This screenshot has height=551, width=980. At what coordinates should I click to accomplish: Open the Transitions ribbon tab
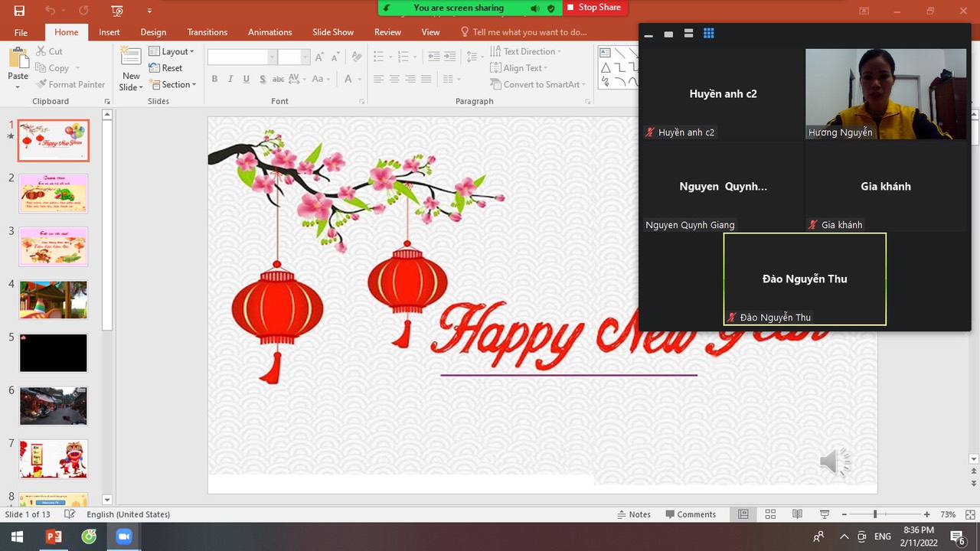click(x=207, y=32)
